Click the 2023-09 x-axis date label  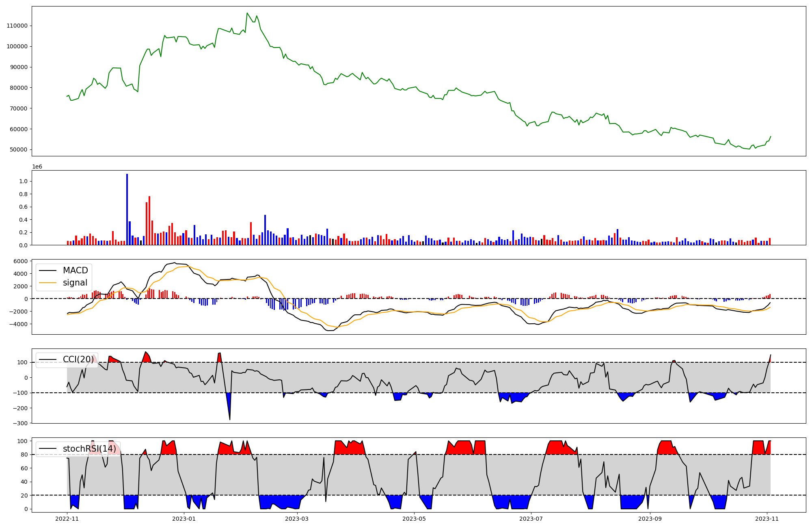tap(650, 519)
